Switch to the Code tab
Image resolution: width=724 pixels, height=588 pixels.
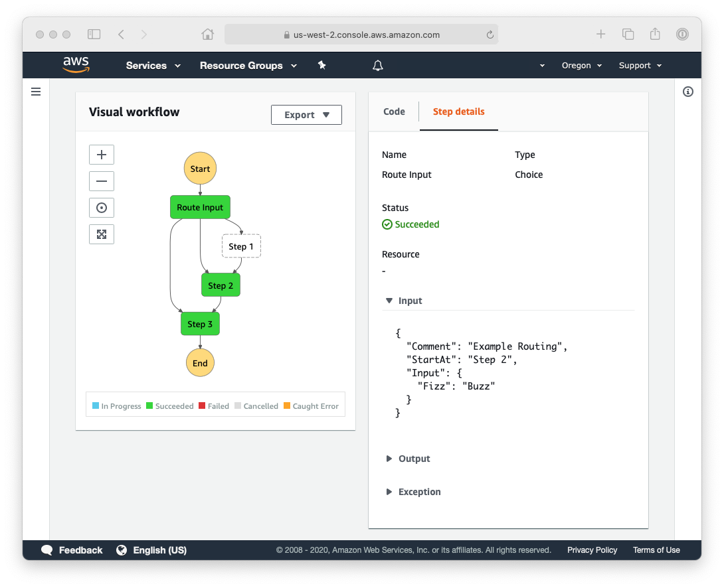(395, 111)
